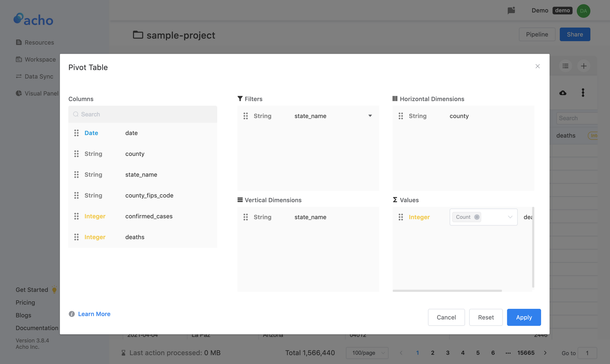The height and width of the screenshot is (364, 610).
Task: Open the vertical dots options menu
Action: tap(583, 92)
